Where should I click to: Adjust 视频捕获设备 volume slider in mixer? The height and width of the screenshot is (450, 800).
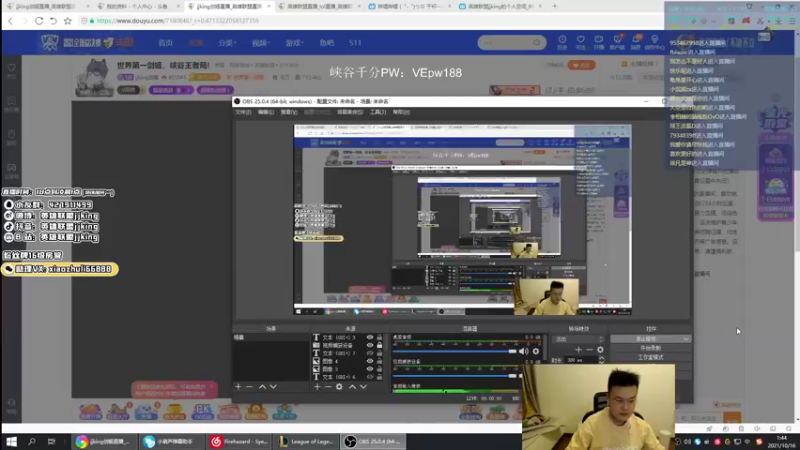pos(455,376)
